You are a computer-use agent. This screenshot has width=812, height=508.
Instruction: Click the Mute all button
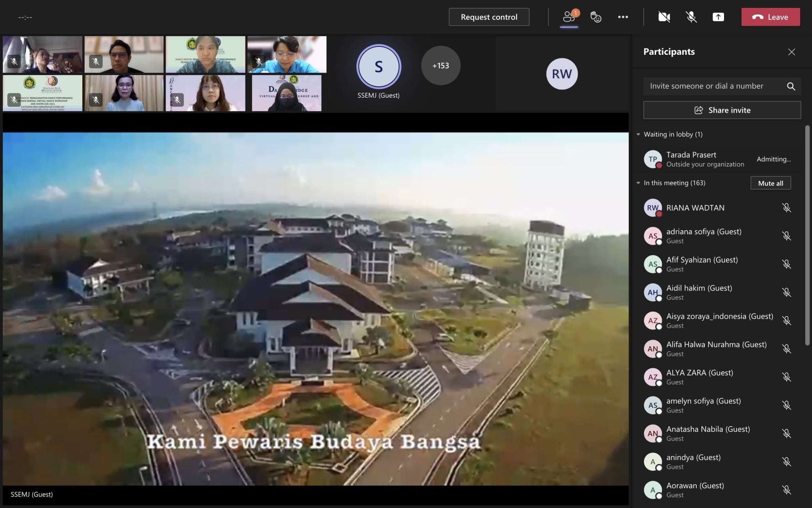click(x=770, y=183)
